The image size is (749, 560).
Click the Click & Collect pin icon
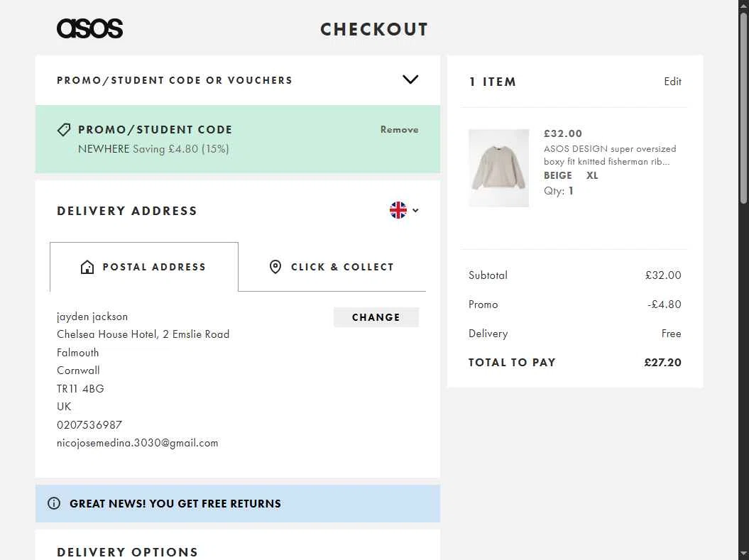(275, 267)
